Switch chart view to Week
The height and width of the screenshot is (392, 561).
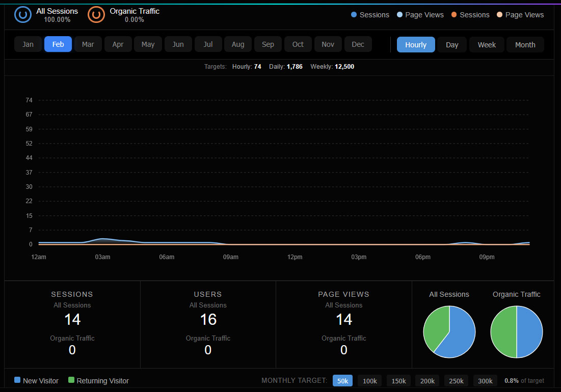(x=487, y=45)
